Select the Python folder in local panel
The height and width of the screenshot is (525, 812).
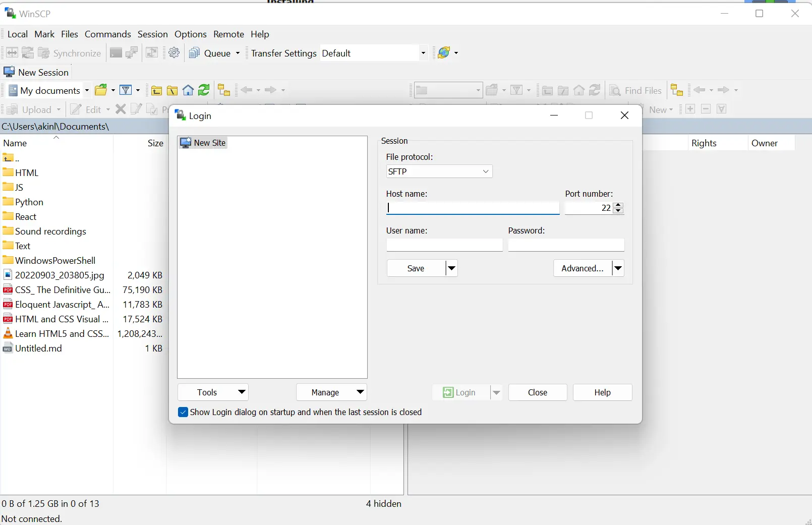click(23, 202)
